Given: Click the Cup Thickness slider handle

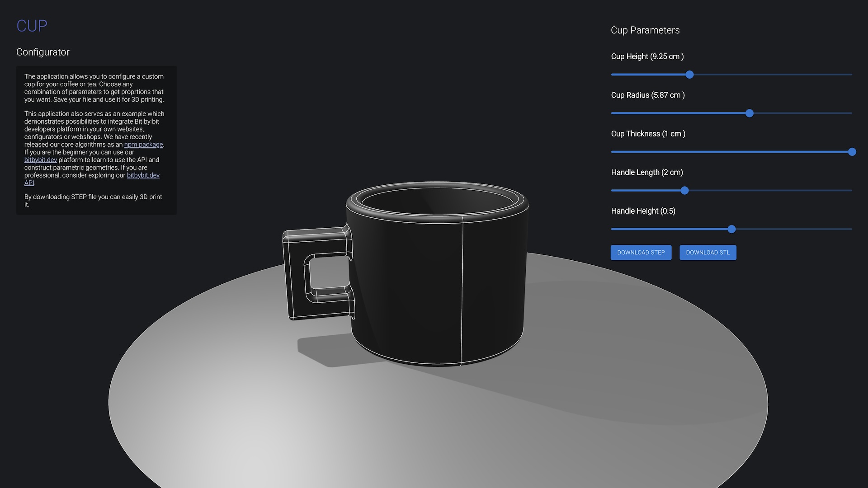Looking at the screenshot, I should [x=852, y=152].
